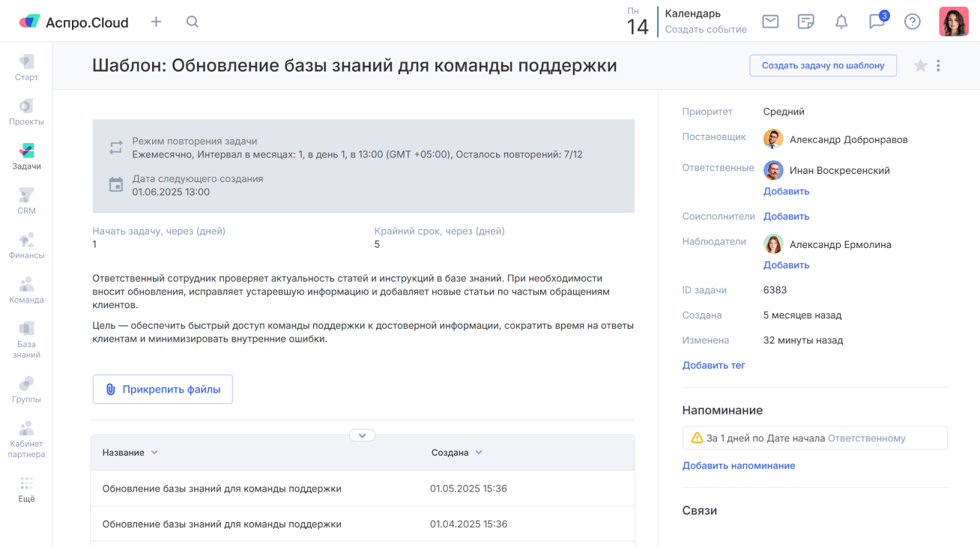This screenshot has width=980, height=547.
Task: Go to Задачи in sidebar
Action: (26, 157)
